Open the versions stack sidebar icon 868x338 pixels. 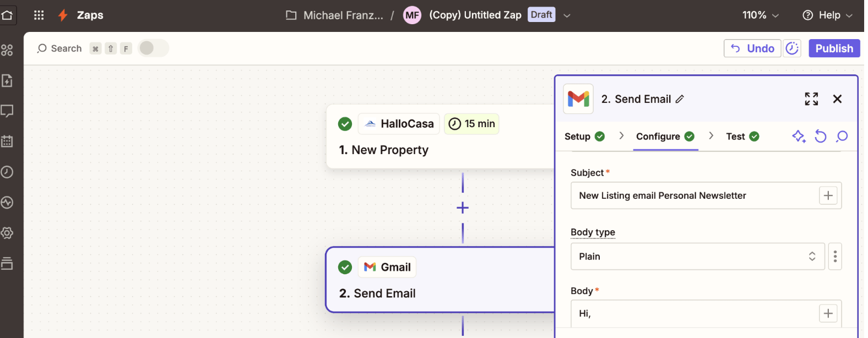click(x=7, y=263)
